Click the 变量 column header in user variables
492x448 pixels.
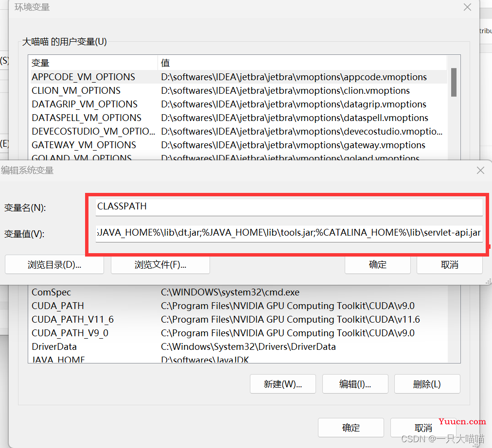click(x=93, y=63)
